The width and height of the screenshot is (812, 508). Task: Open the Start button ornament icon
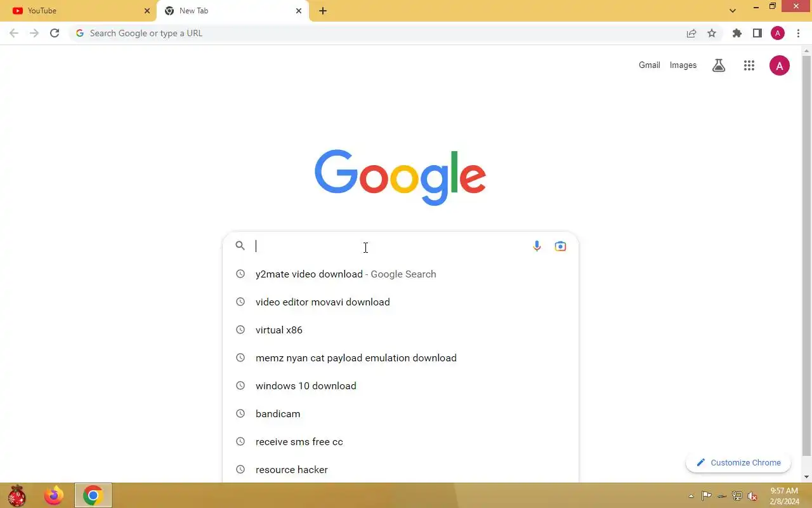[x=16, y=495]
